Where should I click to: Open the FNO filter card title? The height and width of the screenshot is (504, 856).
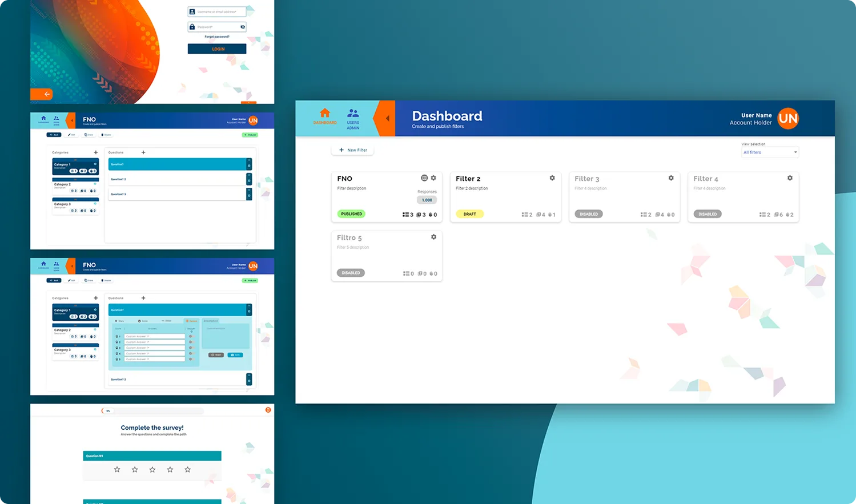tap(345, 179)
